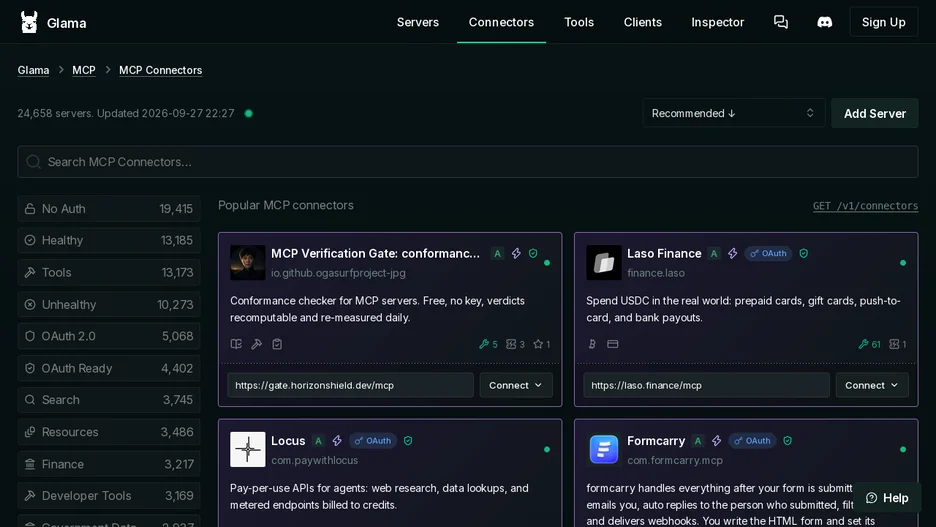Click the lightning bolt icon on Laso Finance card
Screen dimensions: 936x527
point(732,254)
